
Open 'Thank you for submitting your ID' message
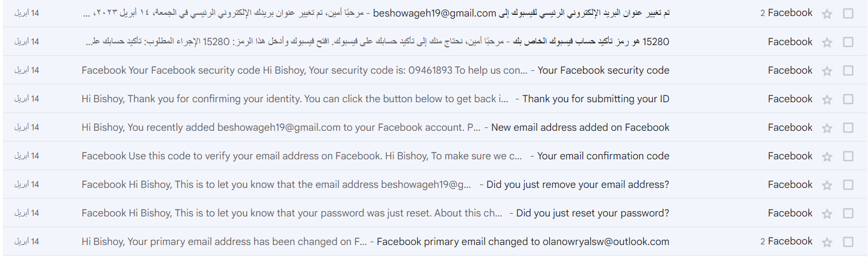coord(595,99)
